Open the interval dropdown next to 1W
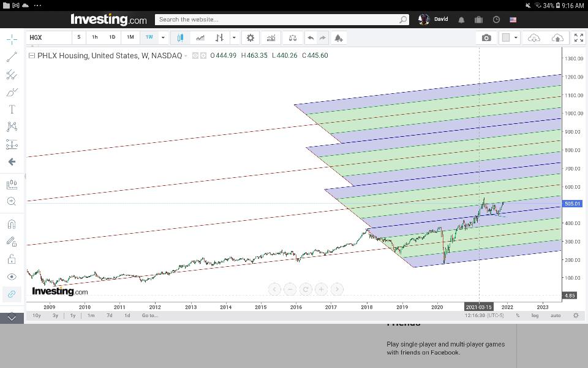Screen dimensions: 588x368 (163, 37)
